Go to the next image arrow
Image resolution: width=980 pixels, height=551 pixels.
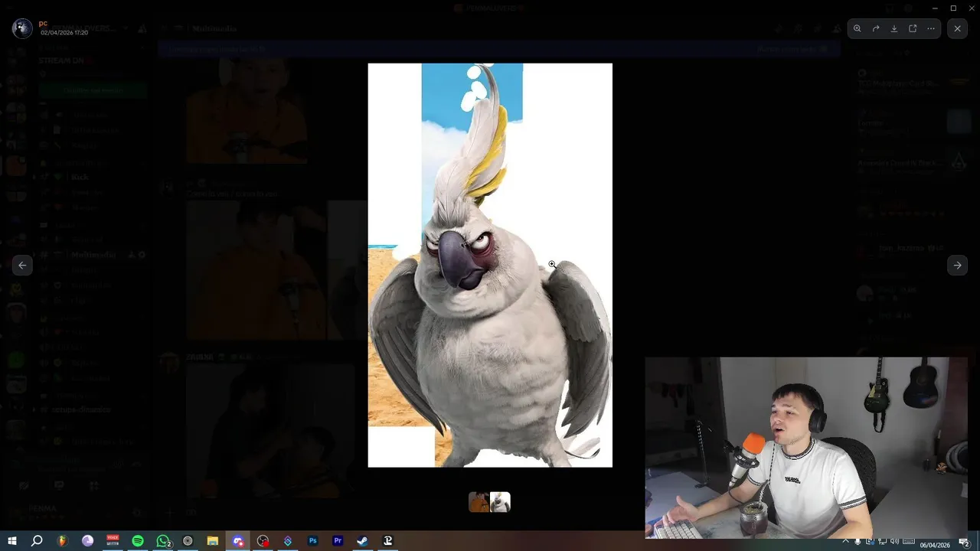[x=958, y=266]
